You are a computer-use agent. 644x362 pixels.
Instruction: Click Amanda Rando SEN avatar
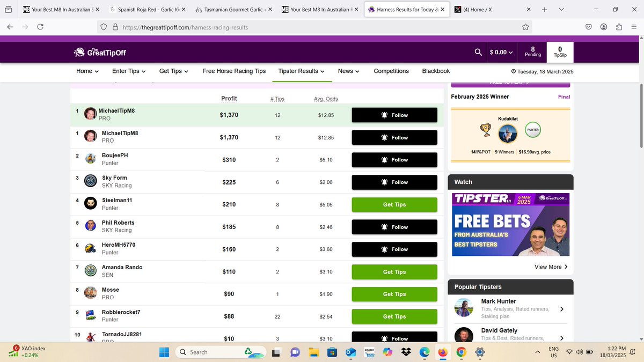90,271
